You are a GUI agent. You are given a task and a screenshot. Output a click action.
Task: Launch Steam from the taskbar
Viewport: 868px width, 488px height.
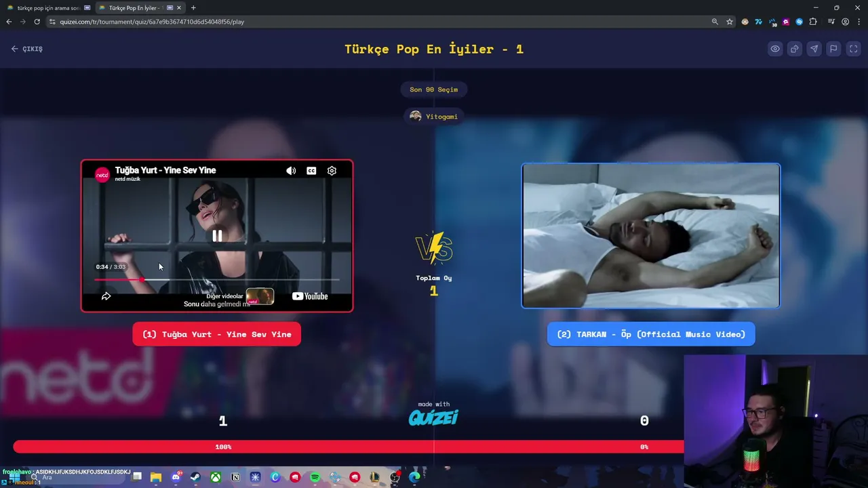pos(195,477)
